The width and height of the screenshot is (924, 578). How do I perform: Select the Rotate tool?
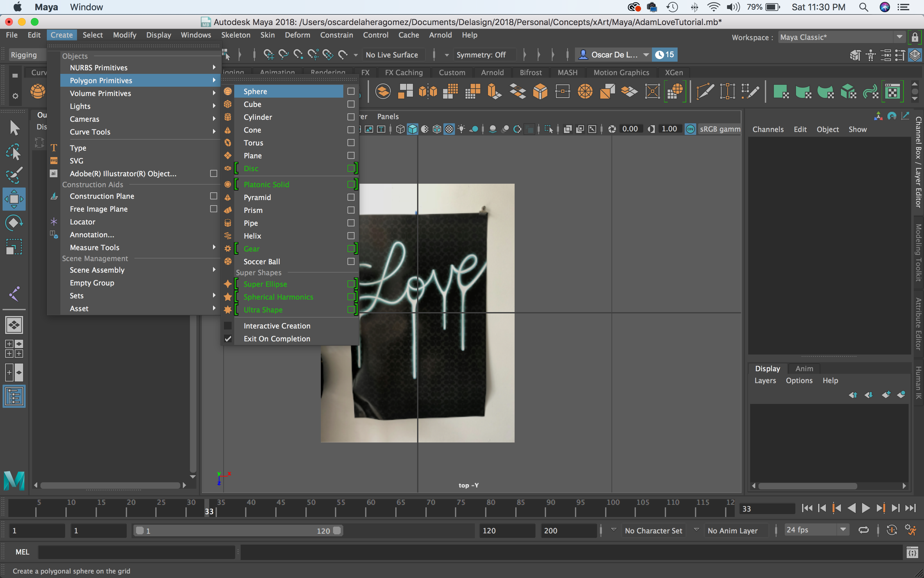click(x=14, y=223)
